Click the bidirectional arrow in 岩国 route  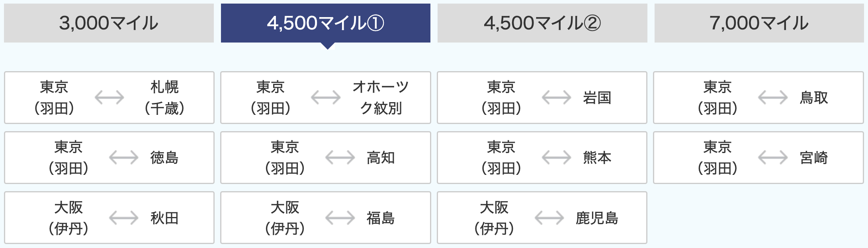pos(557,97)
